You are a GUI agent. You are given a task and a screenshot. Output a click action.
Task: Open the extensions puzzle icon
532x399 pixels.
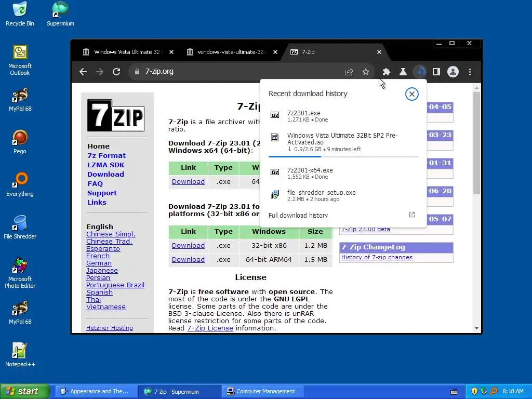point(386,72)
